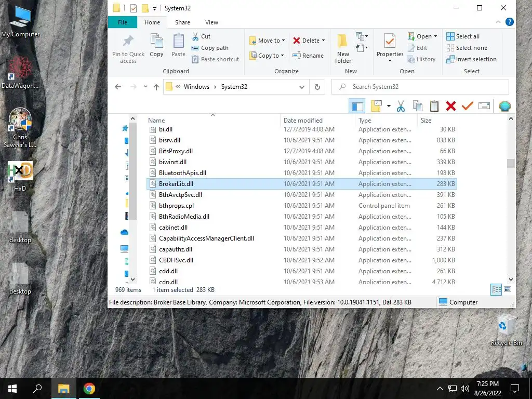Click Paste shortcut in the ribbon
This screenshot has width=532, height=399.
(x=215, y=59)
